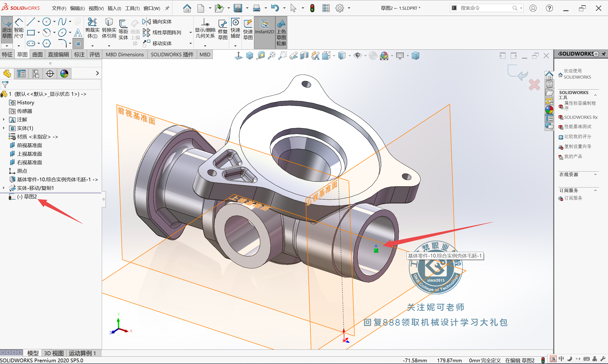Select the Point sketch tool
The image size is (608, 364).
(78, 44)
